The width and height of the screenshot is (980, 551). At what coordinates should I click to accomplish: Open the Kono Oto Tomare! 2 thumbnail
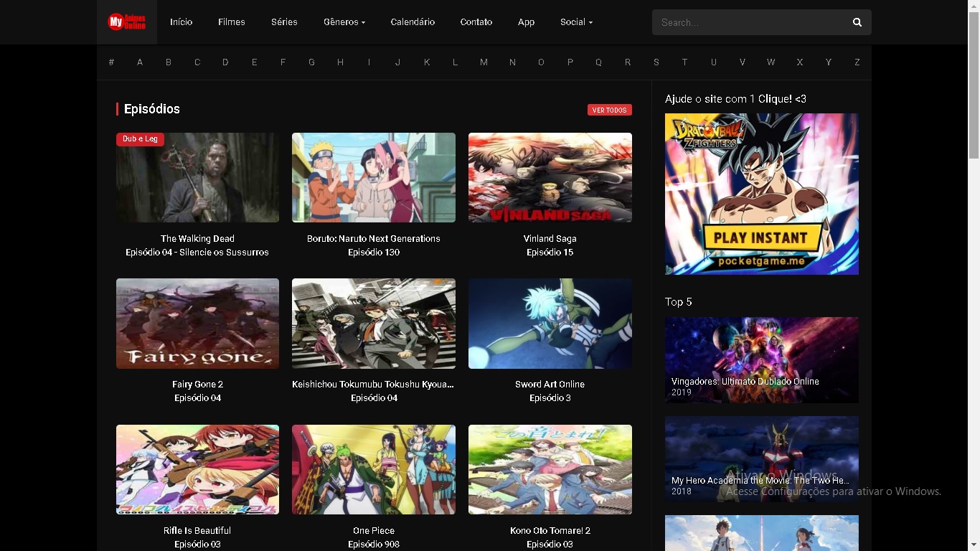click(x=550, y=469)
